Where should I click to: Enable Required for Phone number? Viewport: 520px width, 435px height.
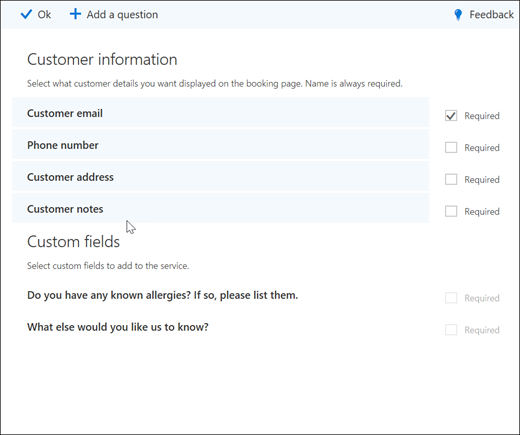point(451,147)
